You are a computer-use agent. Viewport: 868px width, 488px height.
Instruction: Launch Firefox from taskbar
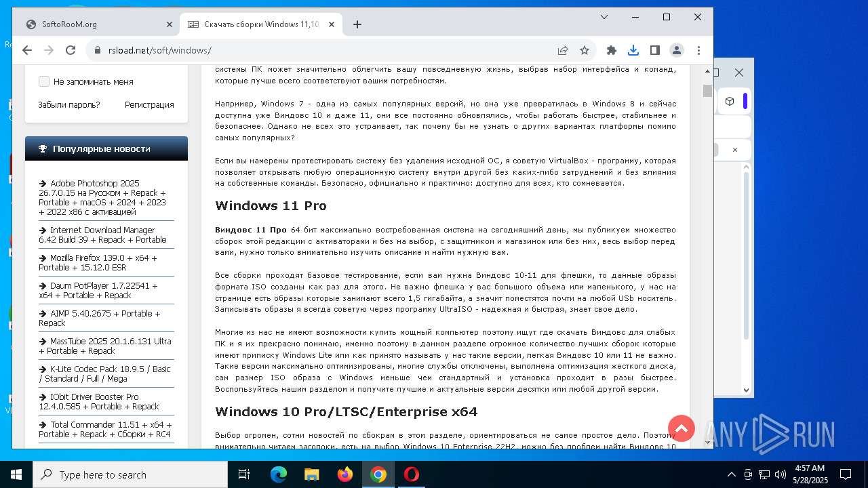click(x=345, y=474)
